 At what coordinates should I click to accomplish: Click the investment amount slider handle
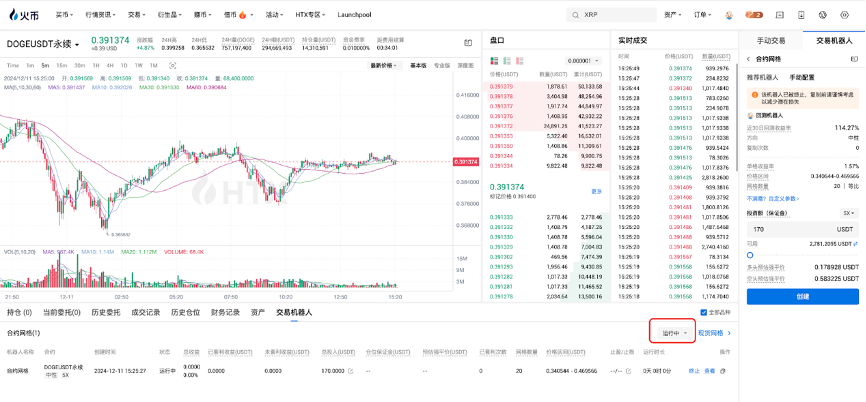750,255
